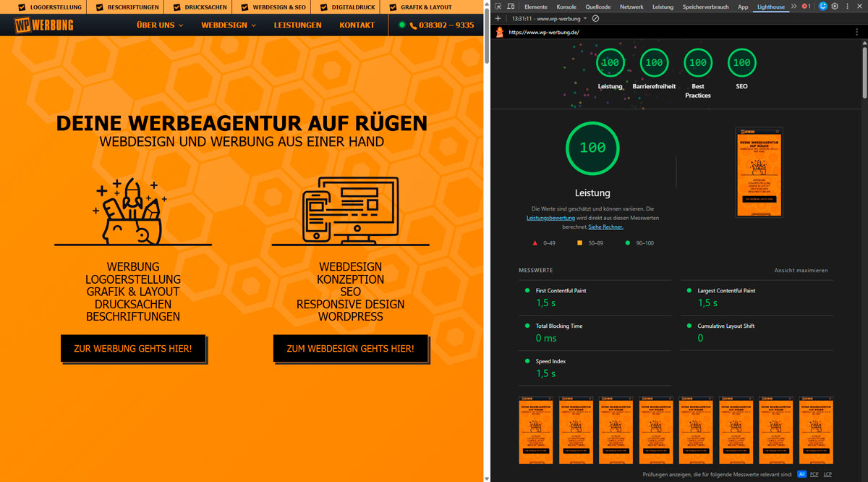Show more DevTools tabs via double chevron

[x=793, y=7]
